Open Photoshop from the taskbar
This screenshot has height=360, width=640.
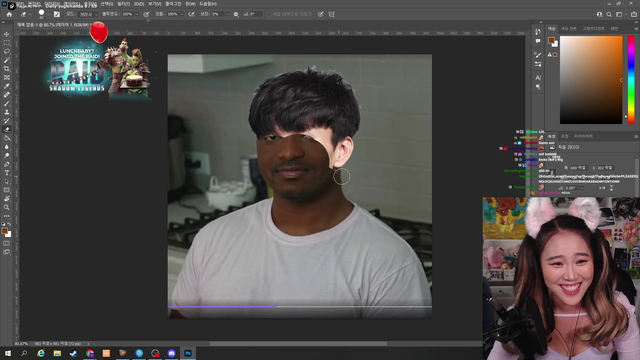tap(188, 353)
